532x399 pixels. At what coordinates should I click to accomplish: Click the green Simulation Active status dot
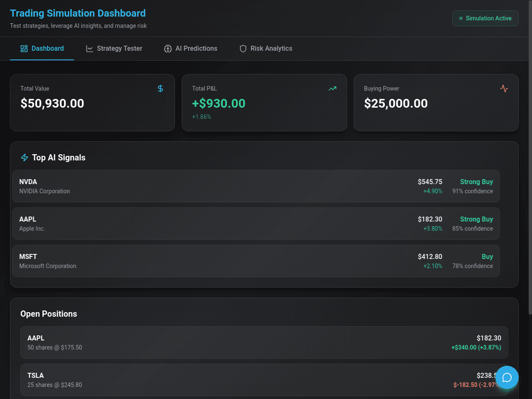click(x=461, y=18)
